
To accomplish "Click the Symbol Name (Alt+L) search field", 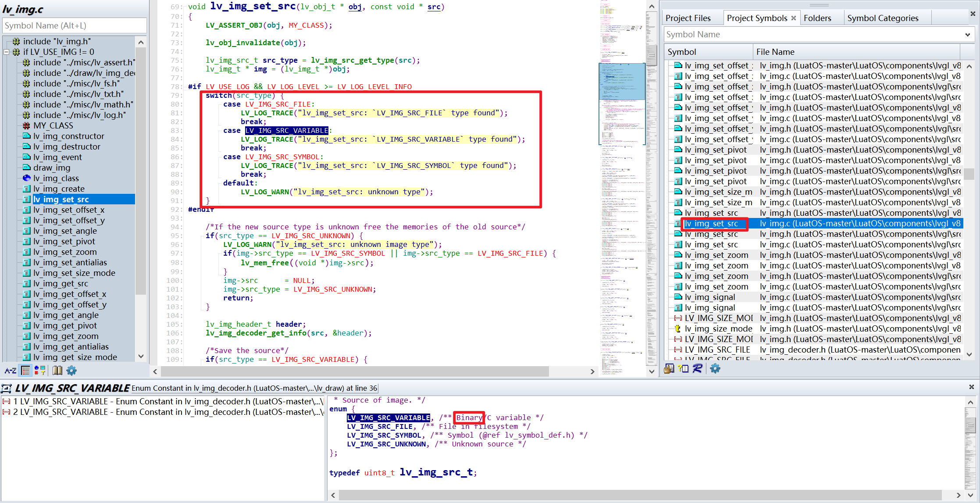I will tap(75, 25).
